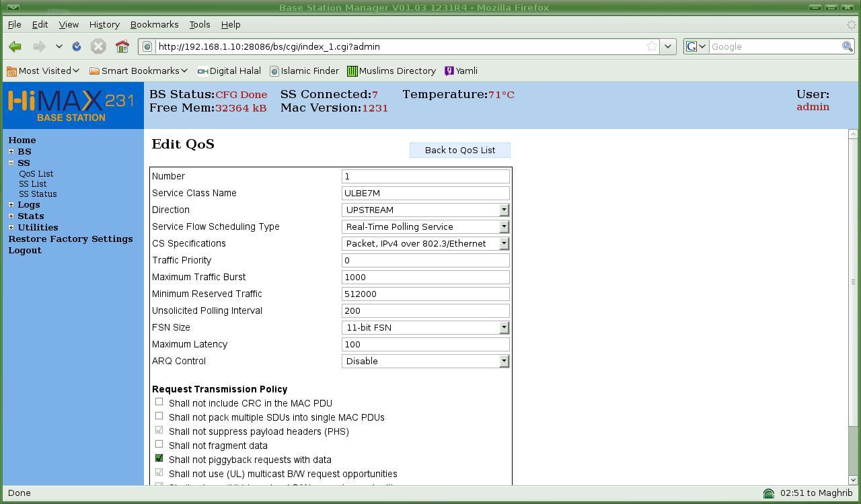Viewport: 861px width, 504px height.
Task: Open the ARQ Control dropdown
Action: 425,361
